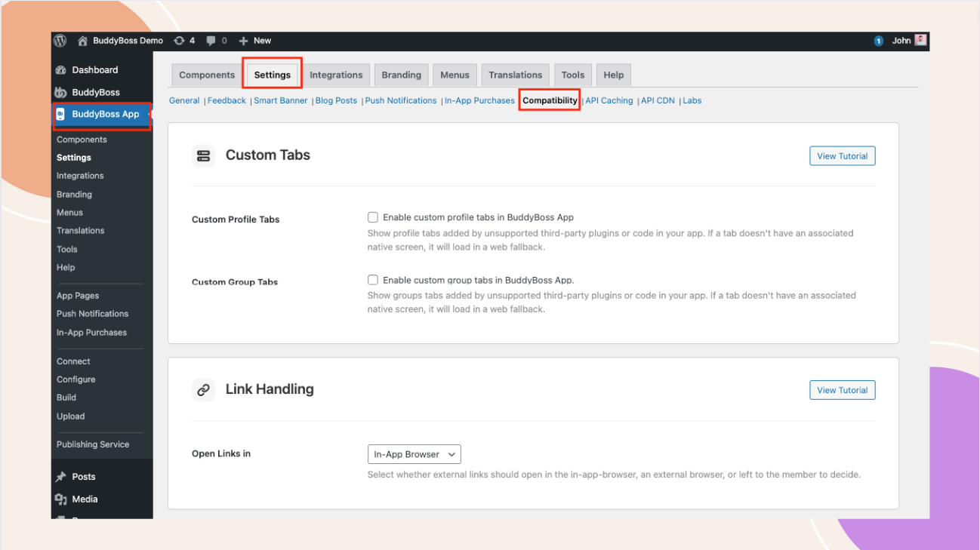Click the Media icon in sidebar
980x550 pixels.
point(61,499)
